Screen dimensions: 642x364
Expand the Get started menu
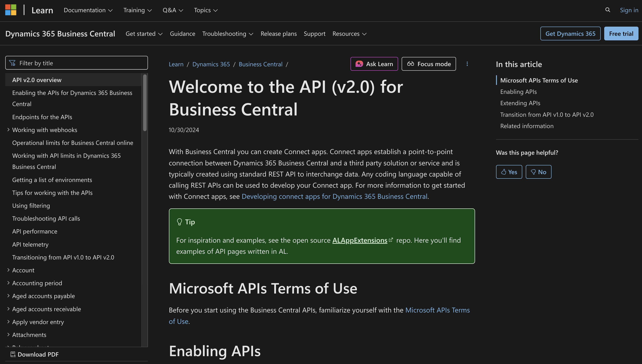[x=144, y=34]
